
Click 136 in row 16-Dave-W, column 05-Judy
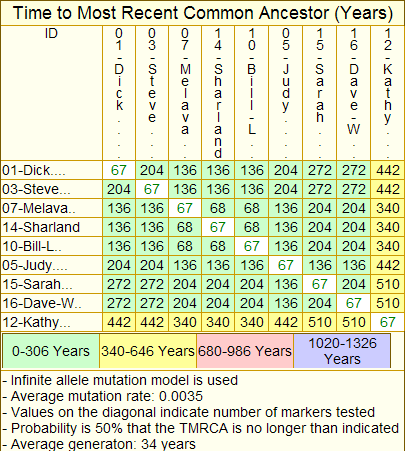(x=286, y=303)
